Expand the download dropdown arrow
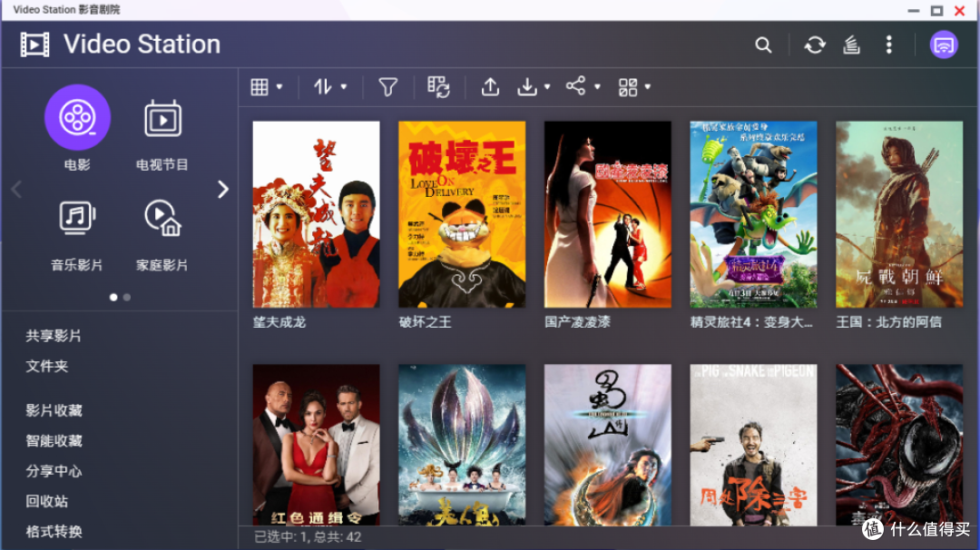Viewport: 980px width, 550px height. (x=547, y=87)
